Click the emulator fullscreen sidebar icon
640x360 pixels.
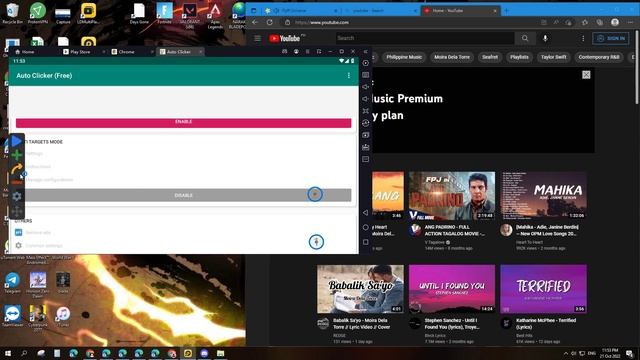pyautogui.click(x=366, y=111)
